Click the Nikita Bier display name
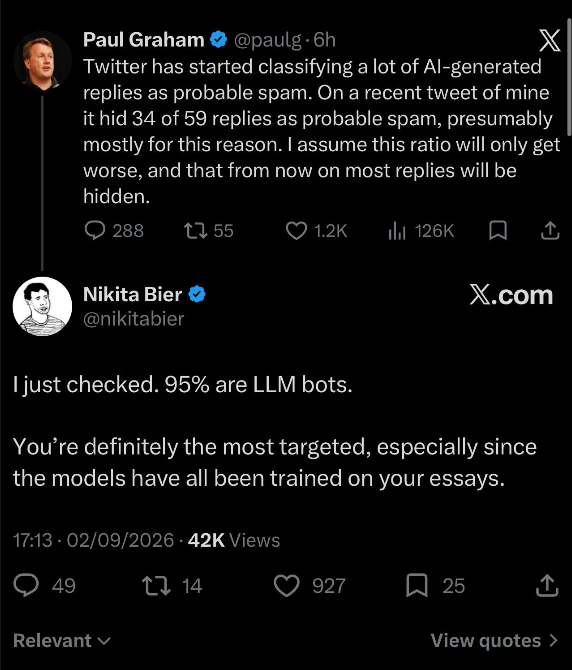The height and width of the screenshot is (670, 572). [132, 294]
